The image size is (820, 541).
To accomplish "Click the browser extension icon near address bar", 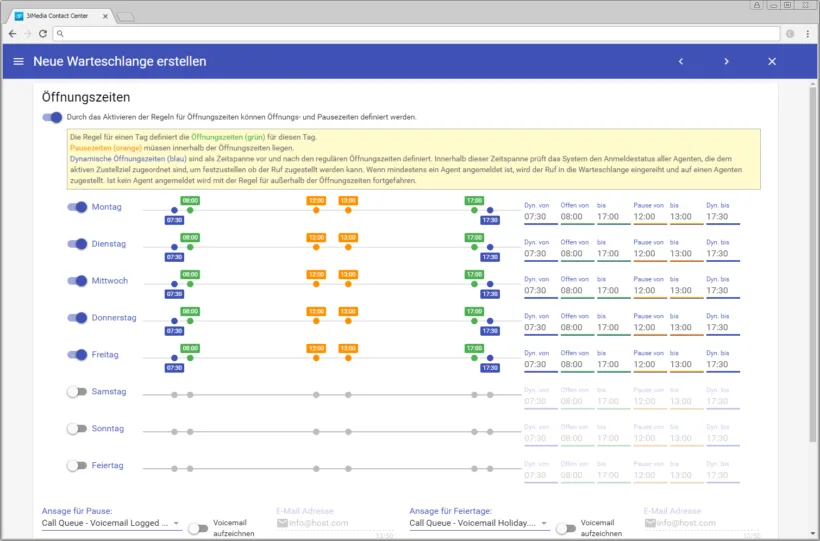I will point(790,33).
